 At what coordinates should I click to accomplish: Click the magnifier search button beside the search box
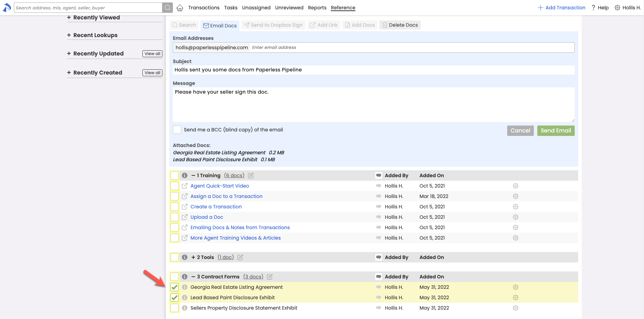pos(167,8)
